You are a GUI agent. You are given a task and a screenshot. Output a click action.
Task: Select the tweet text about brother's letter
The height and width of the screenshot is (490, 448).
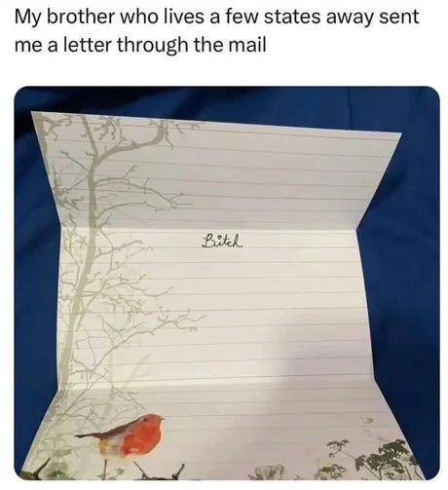click(216, 31)
